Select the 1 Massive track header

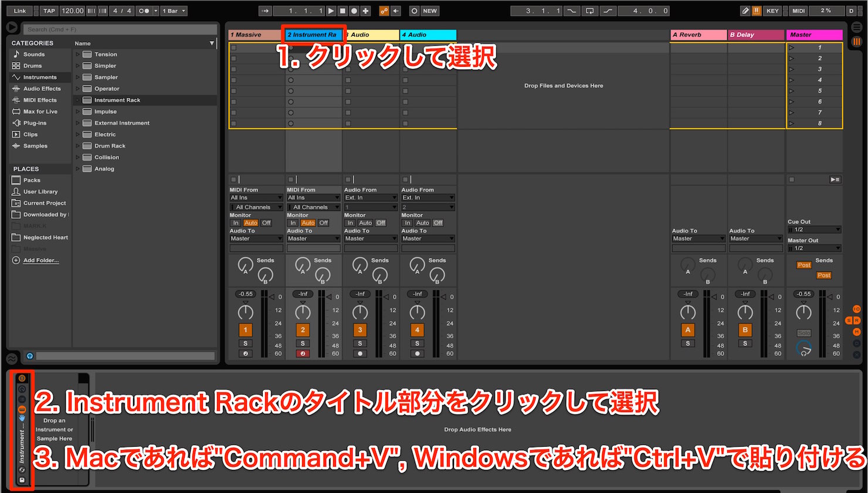256,35
